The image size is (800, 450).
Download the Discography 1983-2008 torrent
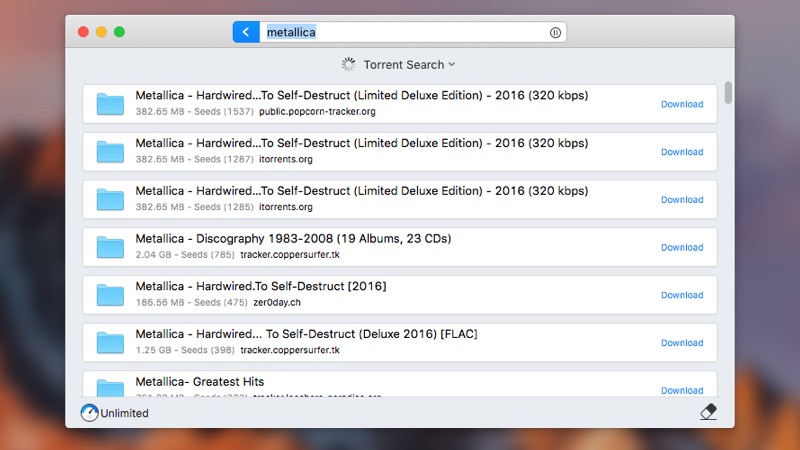pyautogui.click(x=682, y=247)
